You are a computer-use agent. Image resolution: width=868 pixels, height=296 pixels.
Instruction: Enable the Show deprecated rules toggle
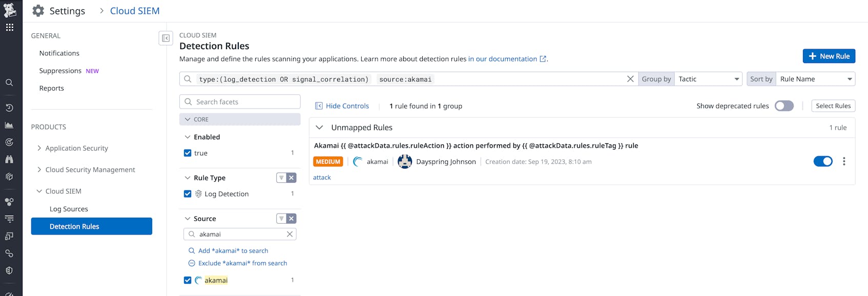pos(783,105)
